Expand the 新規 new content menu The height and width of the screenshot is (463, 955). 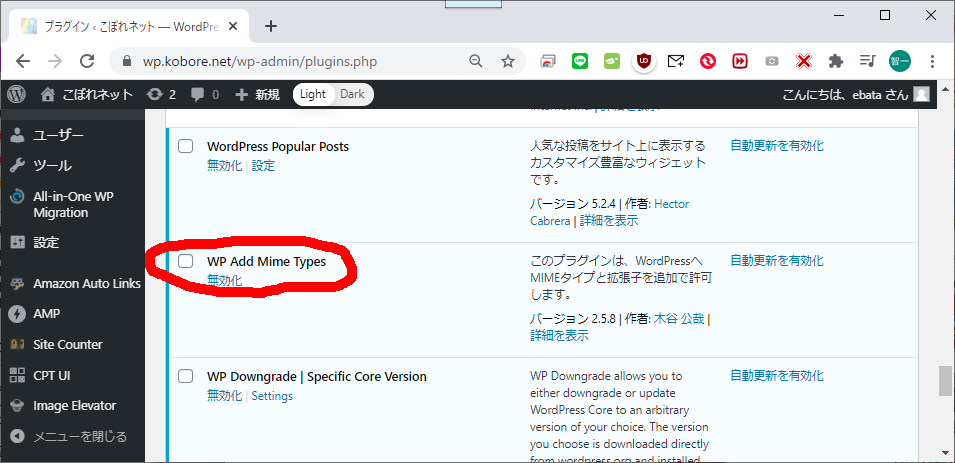click(257, 94)
